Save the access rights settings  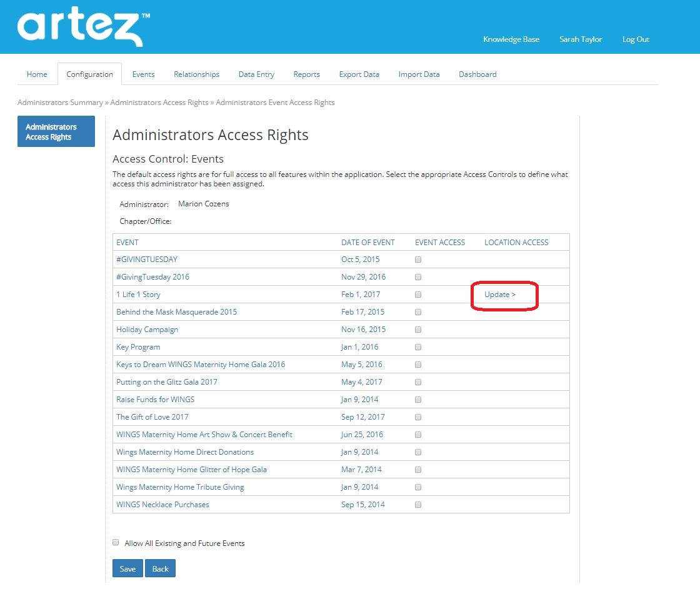[127, 568]
